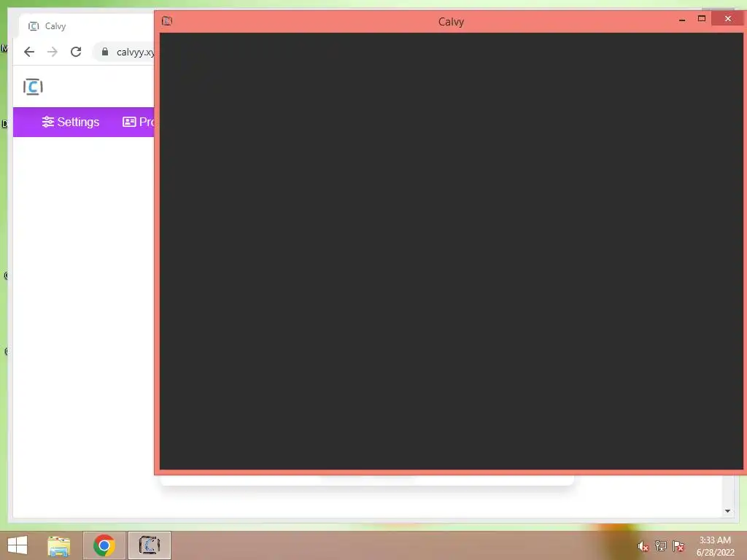
Task: Open File Explorer from the taskbar
Action: (x=58, y=545)
